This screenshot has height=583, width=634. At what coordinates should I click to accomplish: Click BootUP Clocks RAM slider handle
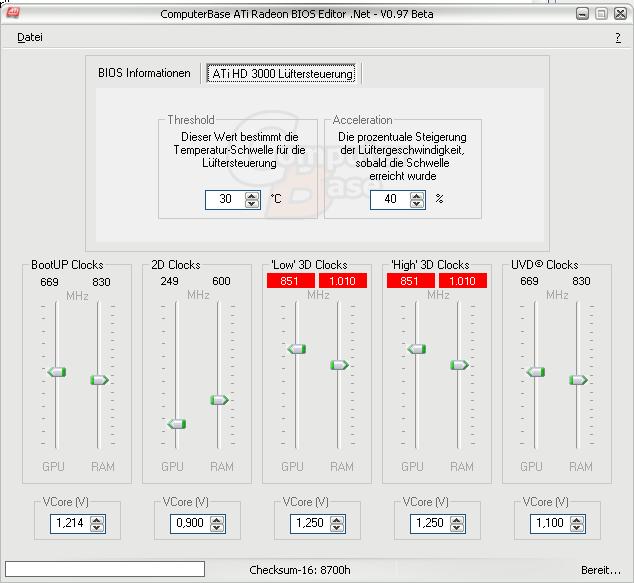[99, 380]
